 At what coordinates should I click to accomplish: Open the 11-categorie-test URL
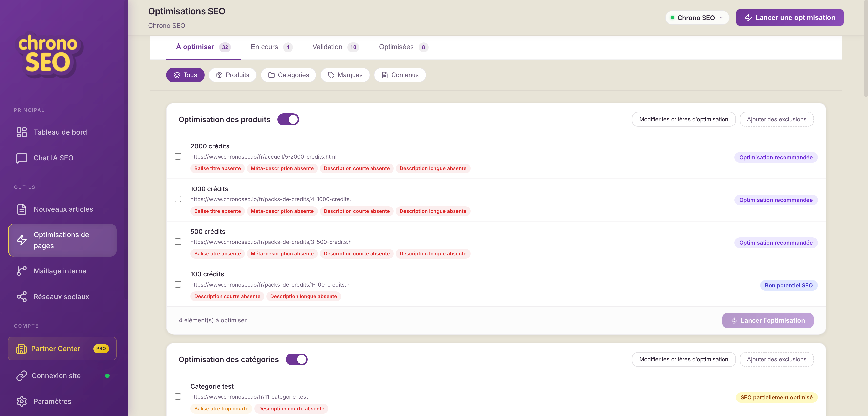(249, 397)
